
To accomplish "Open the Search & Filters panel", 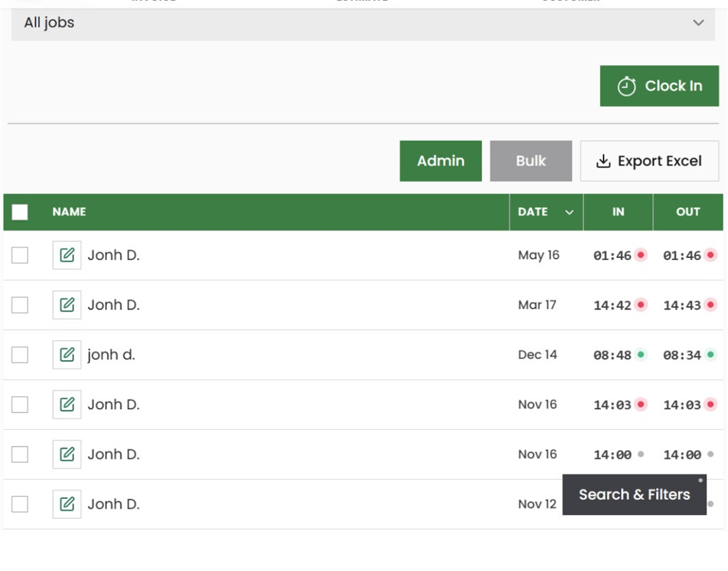I will tap(634, 495).
